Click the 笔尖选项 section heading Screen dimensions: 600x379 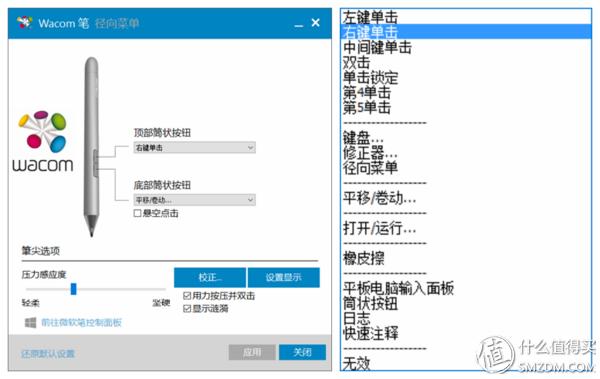41,251
